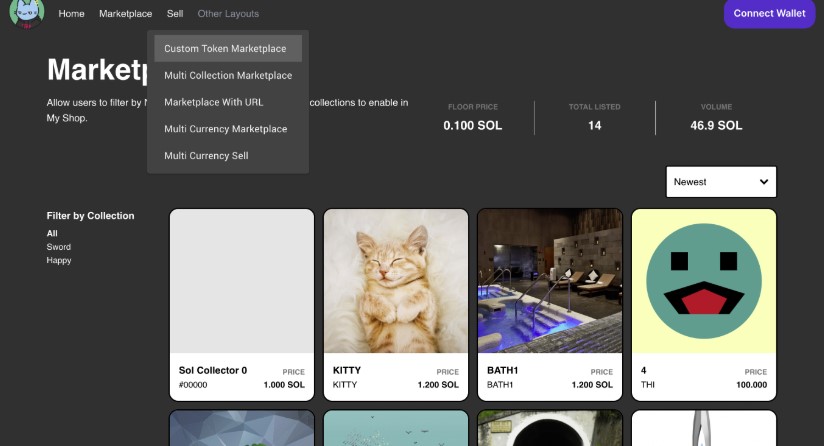Click the Connect Wallet button
824x446 pixels.
pos(769,14)
